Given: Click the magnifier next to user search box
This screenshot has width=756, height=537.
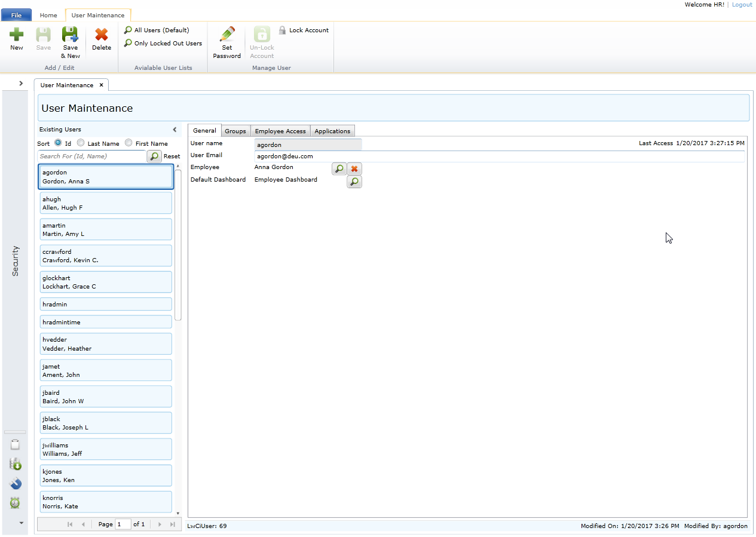Looking at the screenshot, I should click(x=154, y=156).
